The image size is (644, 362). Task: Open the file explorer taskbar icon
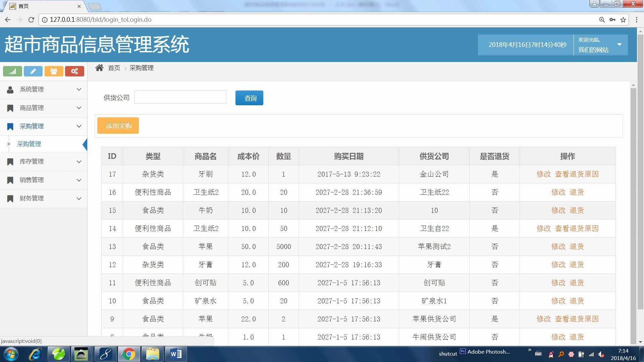(153, 354)
